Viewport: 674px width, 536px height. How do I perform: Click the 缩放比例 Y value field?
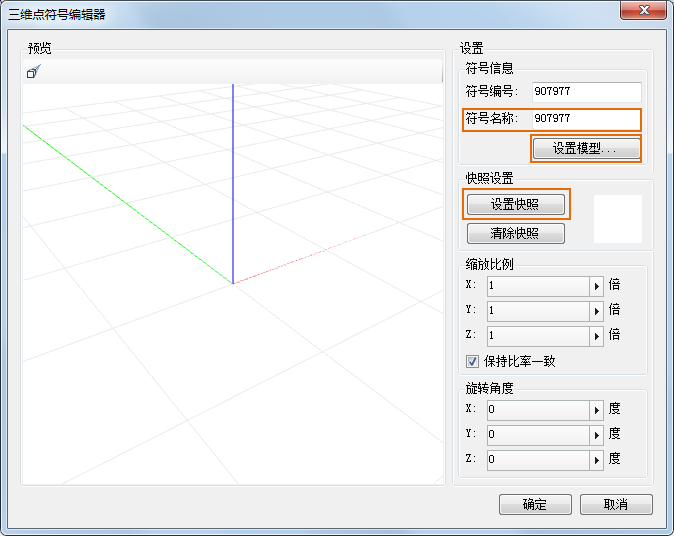click(x=538, y=311)
